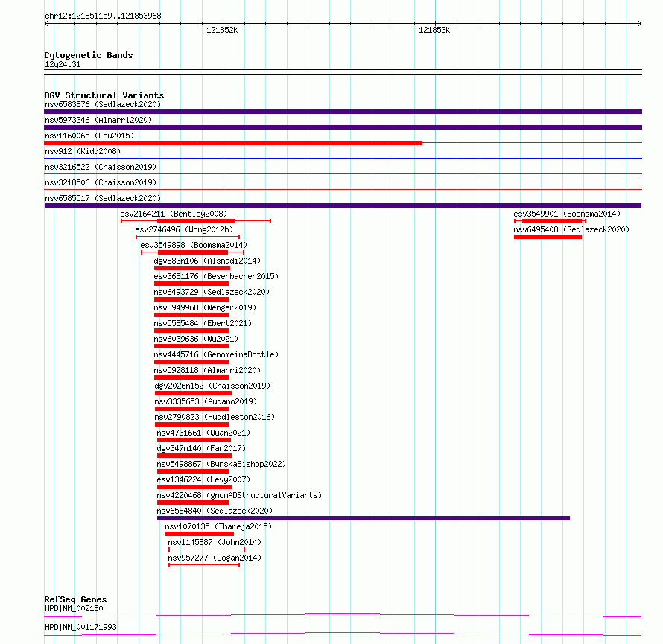This screenshot has height=644, width=663.
Task: Open nsv4445716 (GenomeinaBottle) label
Action: [216, 354]
